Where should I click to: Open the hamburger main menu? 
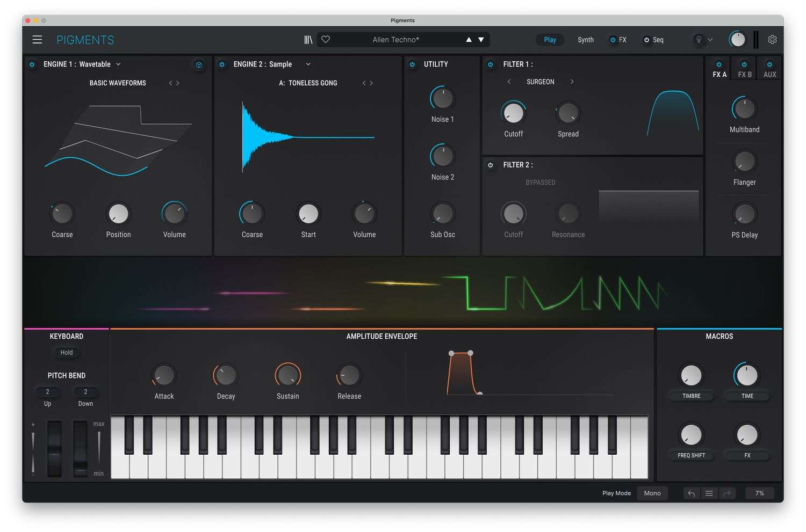37,40
